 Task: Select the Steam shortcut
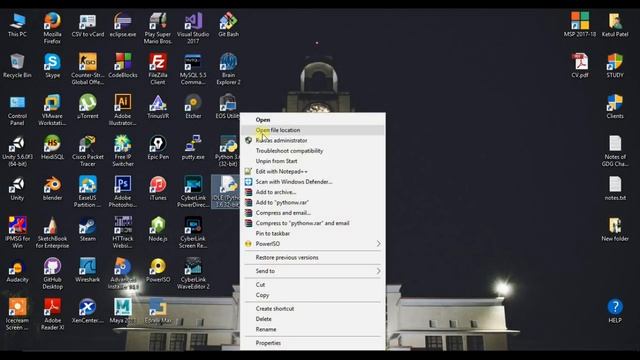[x=87, y=229]
